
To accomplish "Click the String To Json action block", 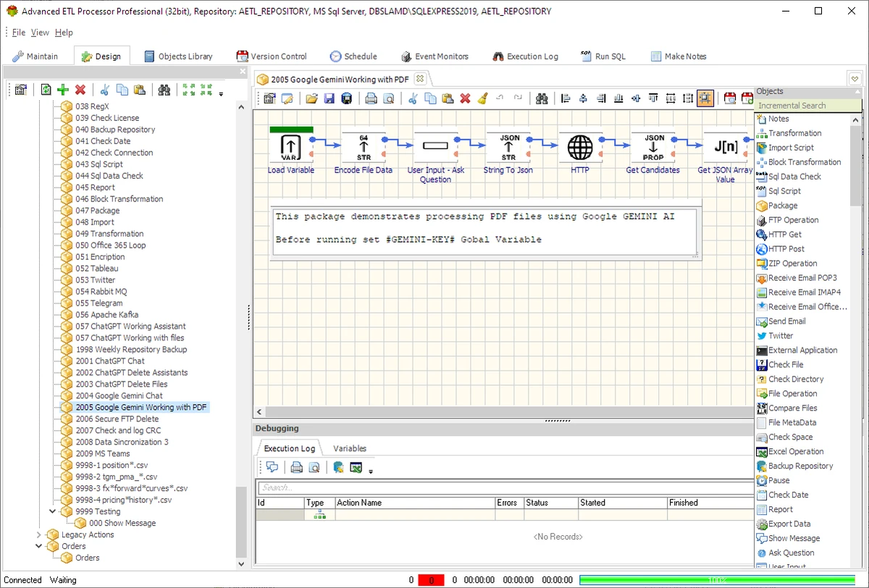I will click(x=508, y=147).
